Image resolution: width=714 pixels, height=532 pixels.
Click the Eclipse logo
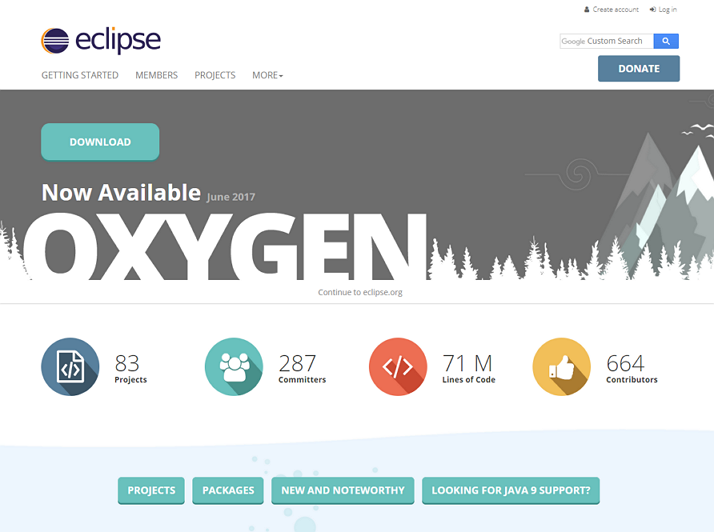[101, 41]
